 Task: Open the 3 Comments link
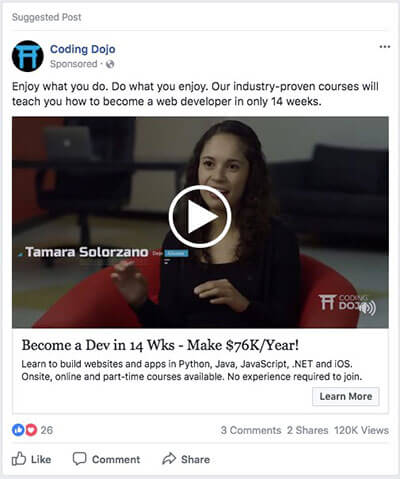(x=251, y=430)
